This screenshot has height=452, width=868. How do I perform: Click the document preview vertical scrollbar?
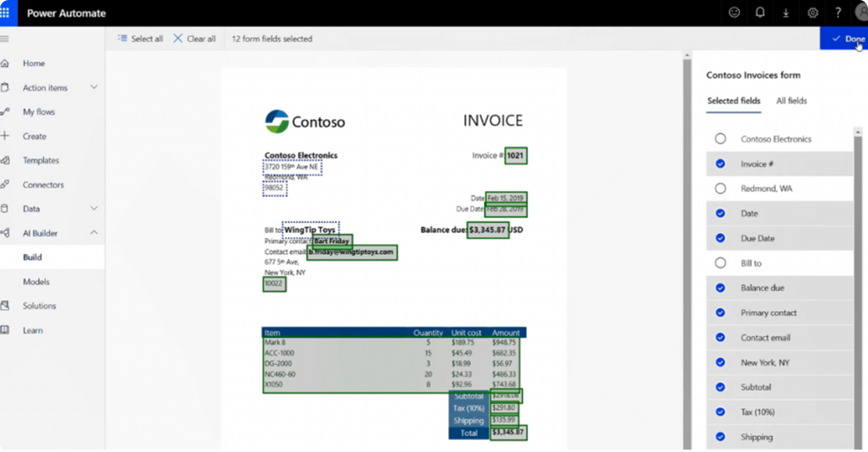[687, 253]
